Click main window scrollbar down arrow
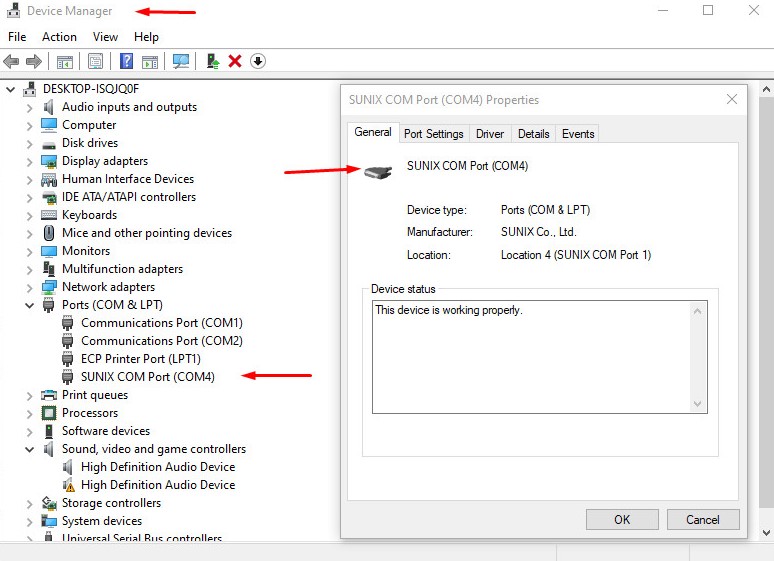 766,533
